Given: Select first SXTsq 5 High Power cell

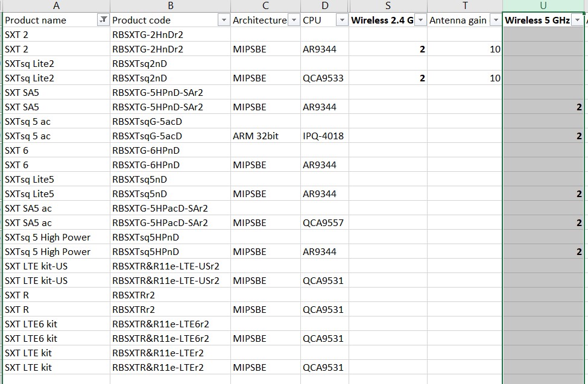Looking at the screenshot, I should point(56,238).
